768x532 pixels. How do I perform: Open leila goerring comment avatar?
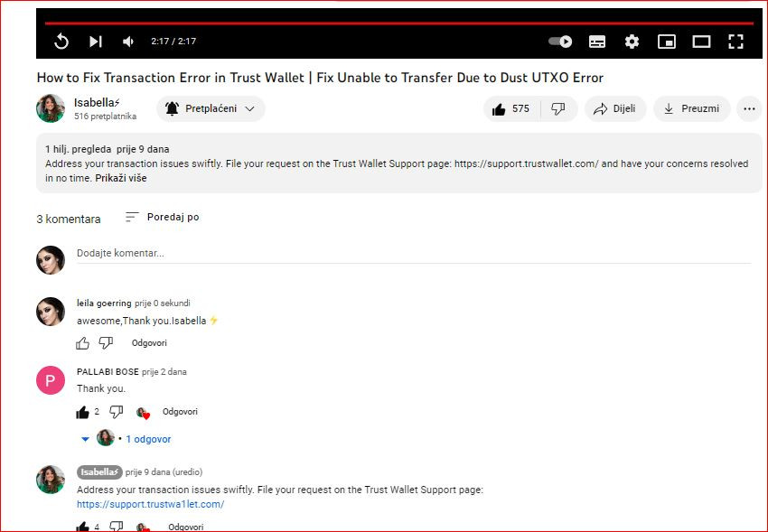[x=51, y=312]
